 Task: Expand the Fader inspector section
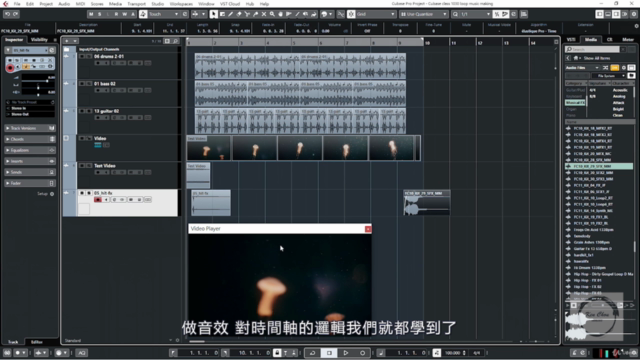29,183
